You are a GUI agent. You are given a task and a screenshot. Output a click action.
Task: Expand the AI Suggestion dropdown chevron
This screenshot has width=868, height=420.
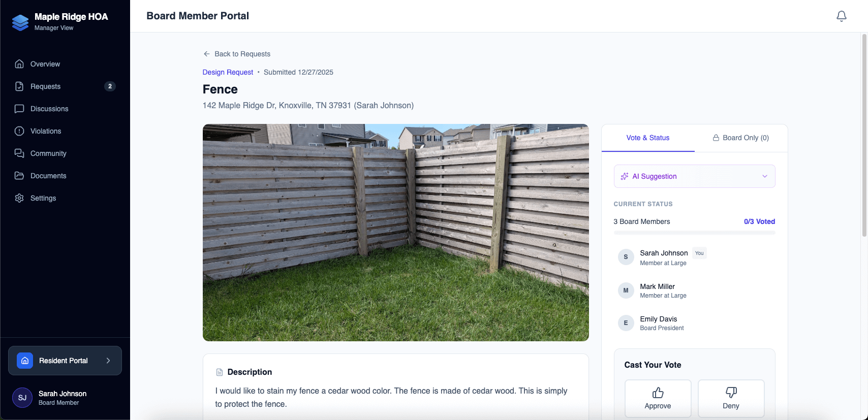point(765,176)
